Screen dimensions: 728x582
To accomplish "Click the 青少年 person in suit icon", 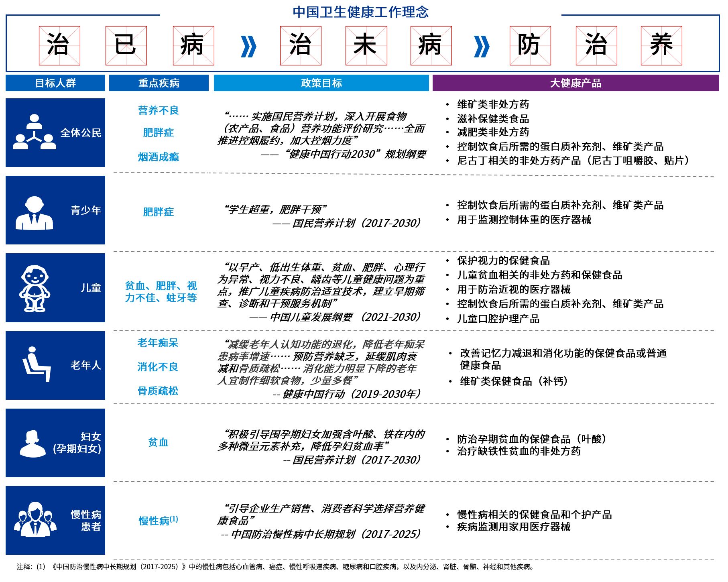I will coord(34,213).
